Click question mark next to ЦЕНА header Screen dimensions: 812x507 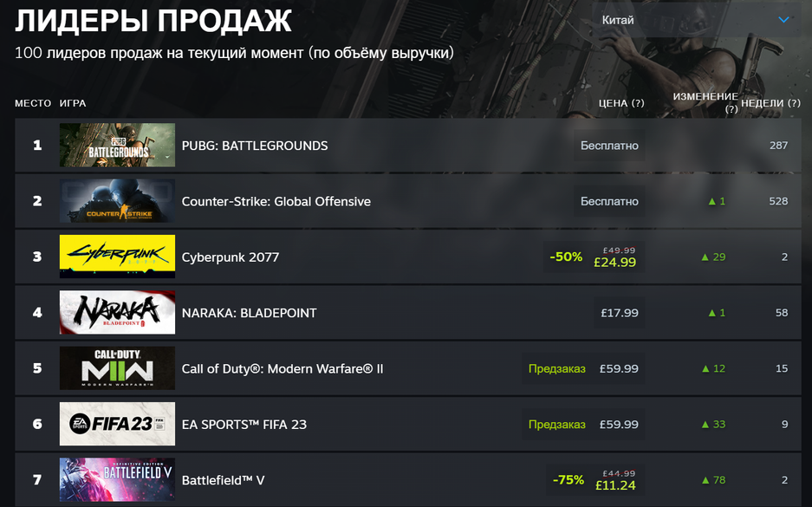[x=638, y=103]
